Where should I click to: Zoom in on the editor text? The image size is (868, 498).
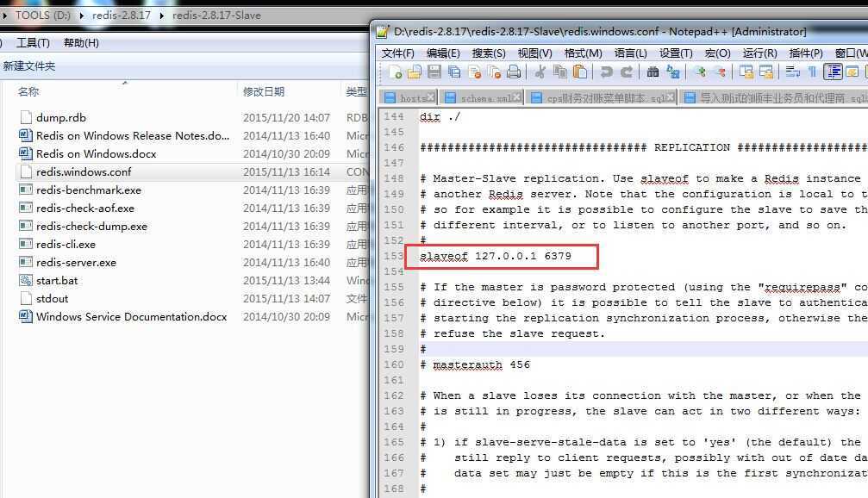(700, 72)
